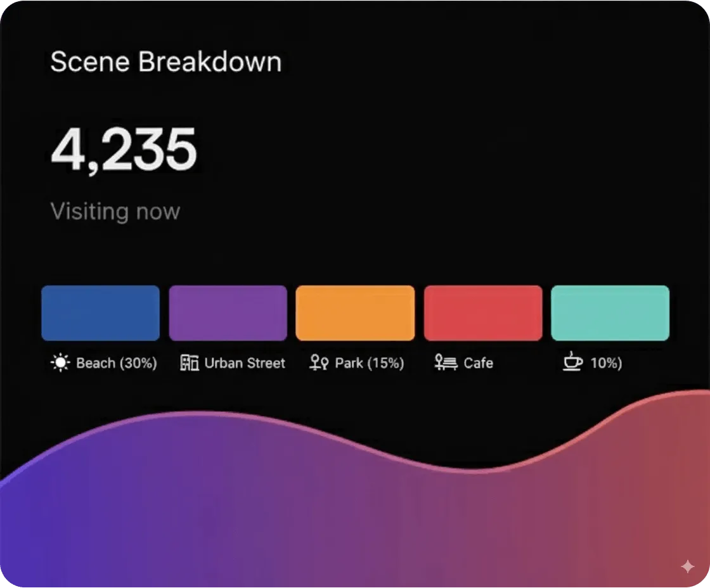This screenshot has height=588, width=710.
Task: Click the red Cafe color block
Action: click(x=483, y=312)
